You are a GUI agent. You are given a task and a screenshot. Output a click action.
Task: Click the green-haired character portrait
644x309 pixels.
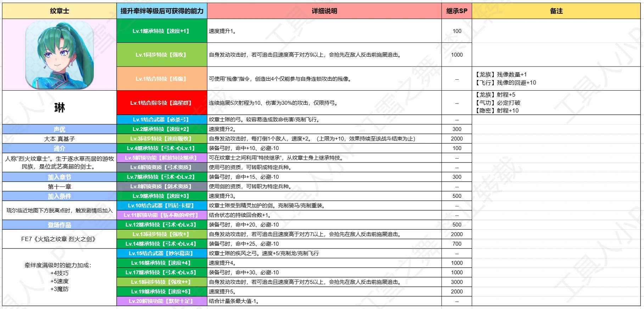coord(60,55)
